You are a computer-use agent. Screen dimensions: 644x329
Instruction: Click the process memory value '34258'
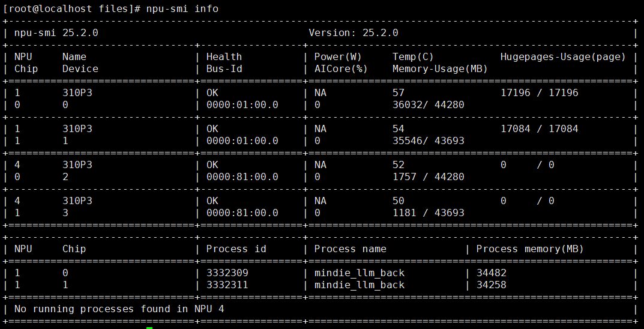(x=491, y=285)
